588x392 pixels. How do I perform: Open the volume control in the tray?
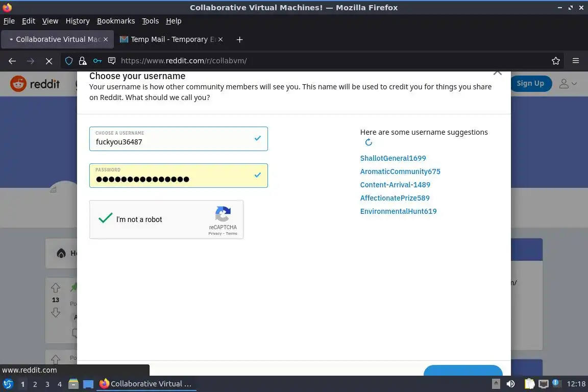pos(510,384)
